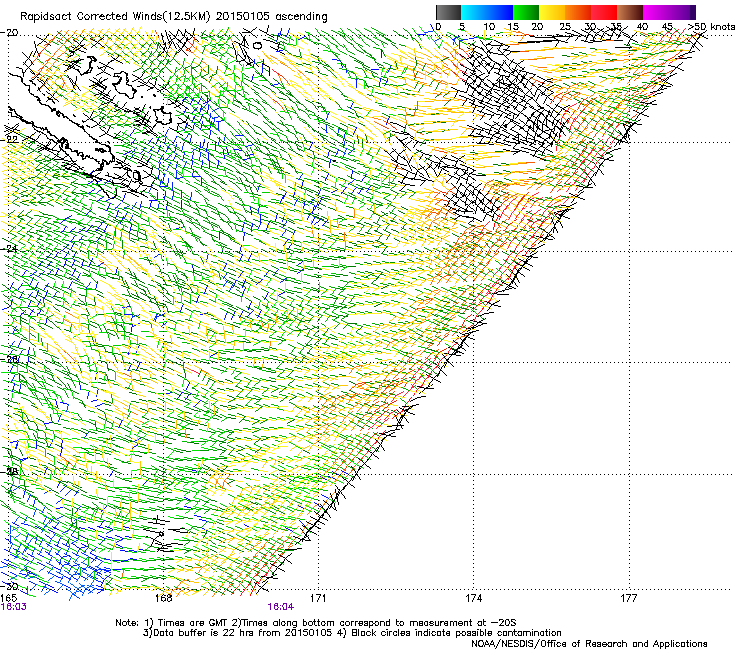Click the "15" legend scale label
Image resolution: width=740 pixels, height=650 pixels.
(x=513, y=26)
